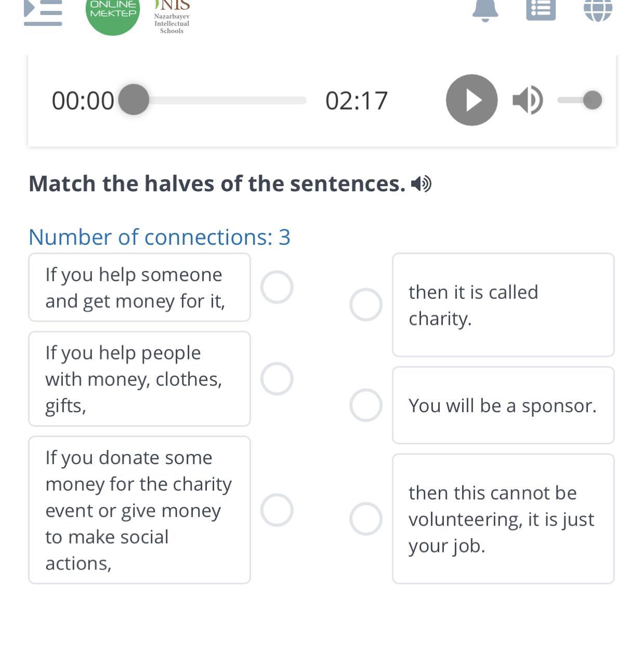Viewport: 644px width, 645px height.
Task: Select connector for 'then it is called charity'
Action: pos(365,305)
